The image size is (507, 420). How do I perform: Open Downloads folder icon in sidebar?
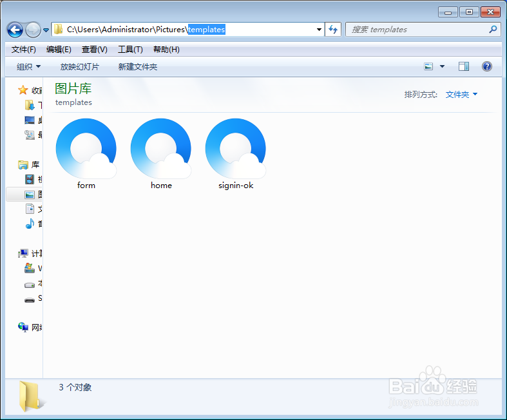coord(30,105)
